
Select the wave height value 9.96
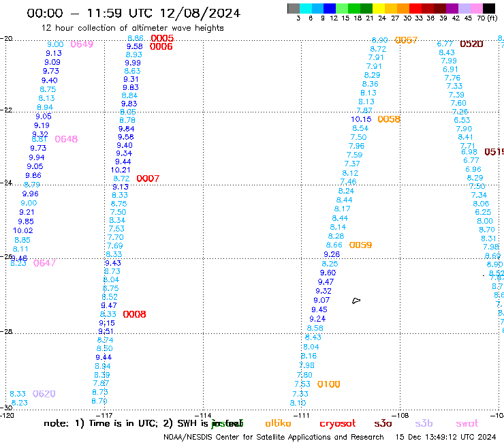coord(31,194)
